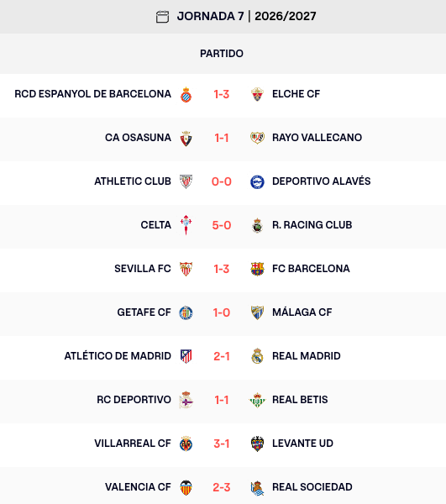Click the RCD Espanyol crest icon
The width and height of the screenshot is (446, 504).
[186, 94]
